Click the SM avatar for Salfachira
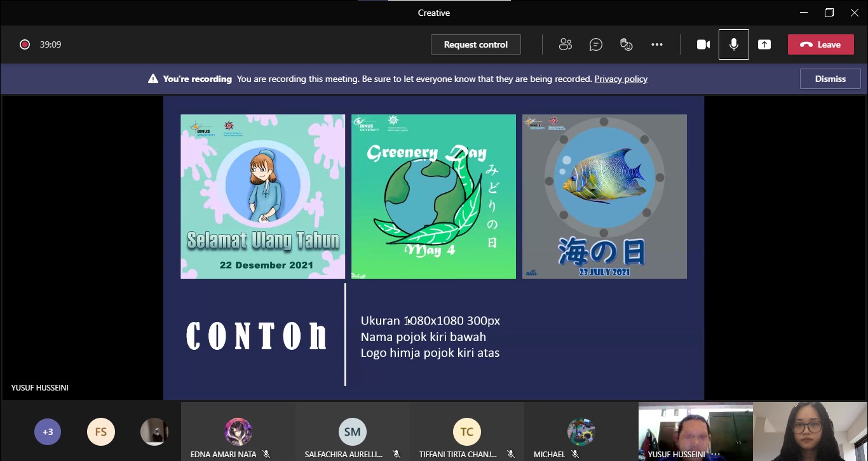This screenshot has height=461, width=868. click(x=352, y=432)
